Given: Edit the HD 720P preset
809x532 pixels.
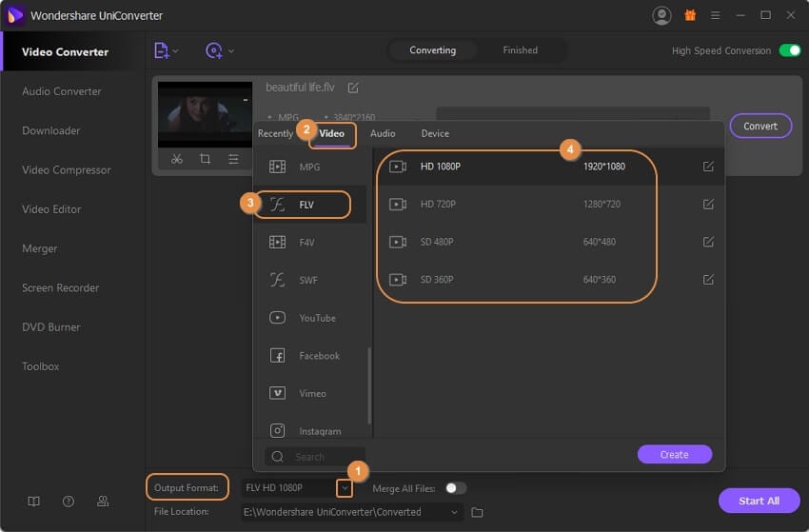Looking at the screenshot, I should [x=708, y=204].
